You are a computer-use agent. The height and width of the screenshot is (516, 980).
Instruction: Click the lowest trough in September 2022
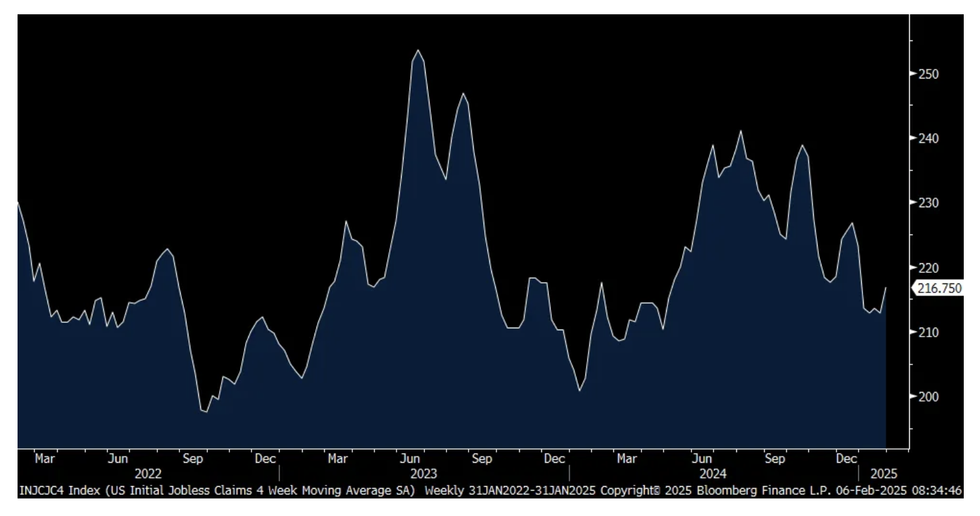206,411
